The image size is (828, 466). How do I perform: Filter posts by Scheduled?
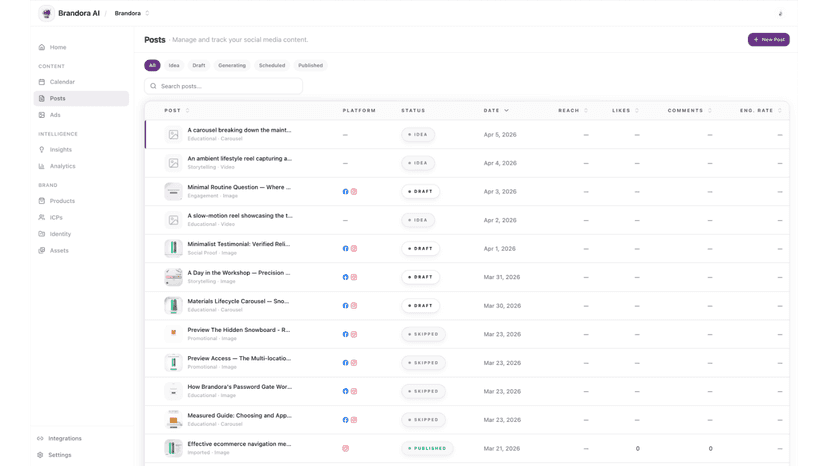click(x=272, y=66)
